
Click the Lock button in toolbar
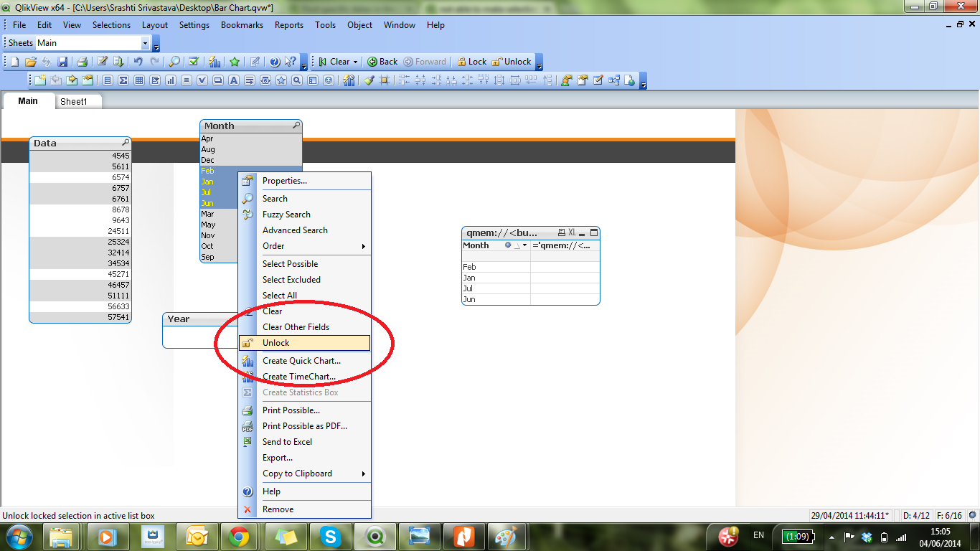[472, 62]
